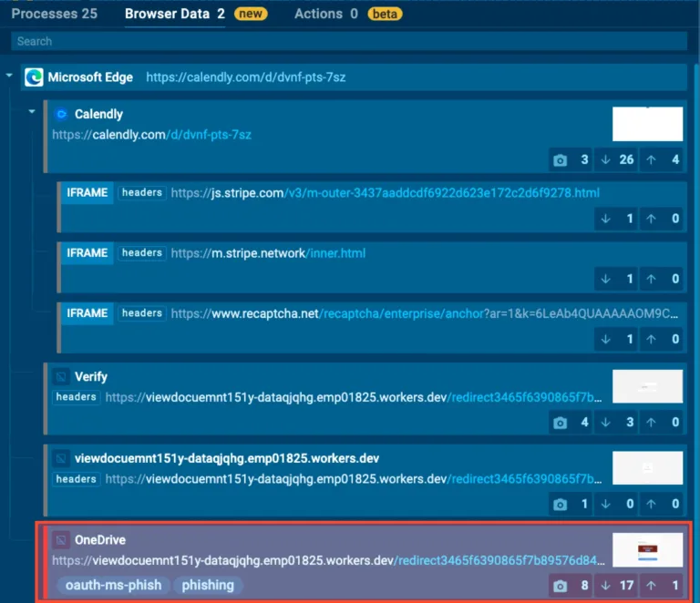Select the Calendly page title
Screen dimensions: 700x603
(x=98, y=114)
